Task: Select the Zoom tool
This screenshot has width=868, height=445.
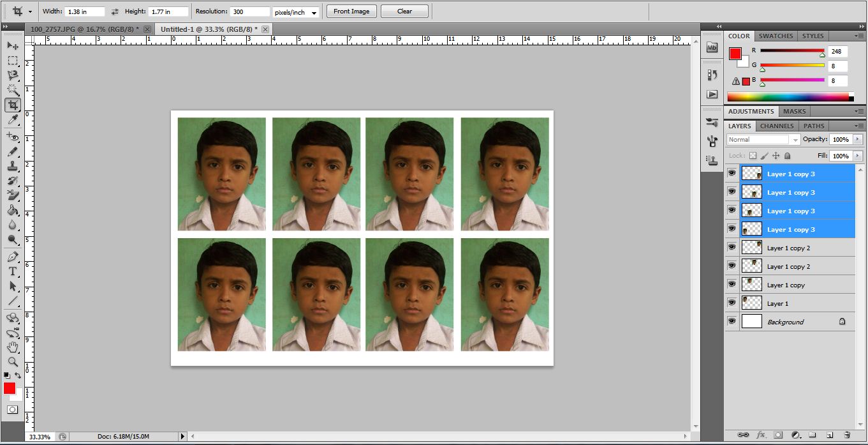Action: coord(12,362)
